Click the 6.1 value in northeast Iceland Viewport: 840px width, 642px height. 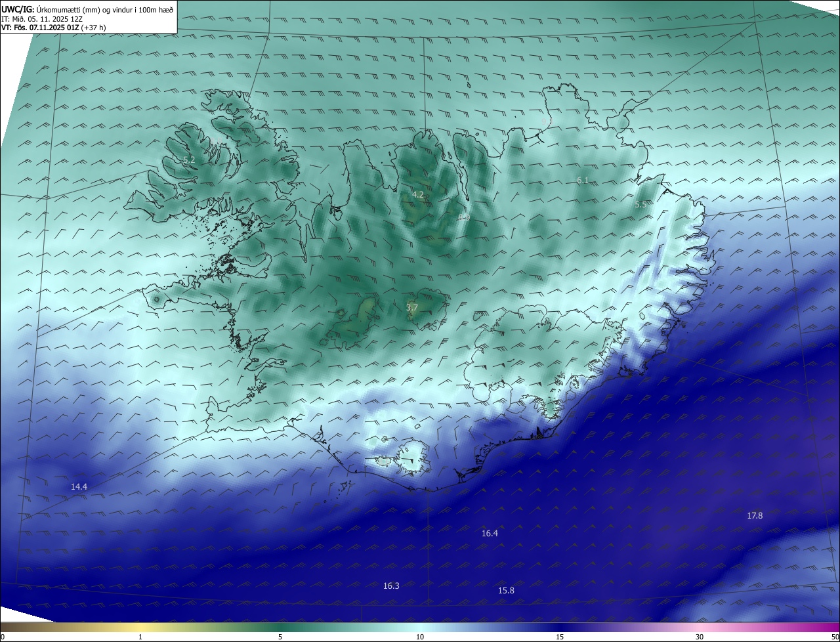(583, 181)
